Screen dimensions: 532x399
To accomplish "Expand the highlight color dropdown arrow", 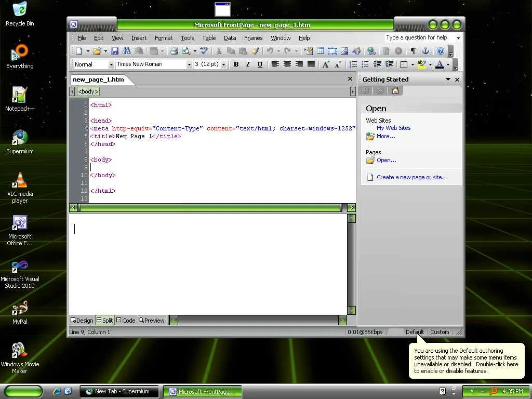I will click(x=430, y=64).
